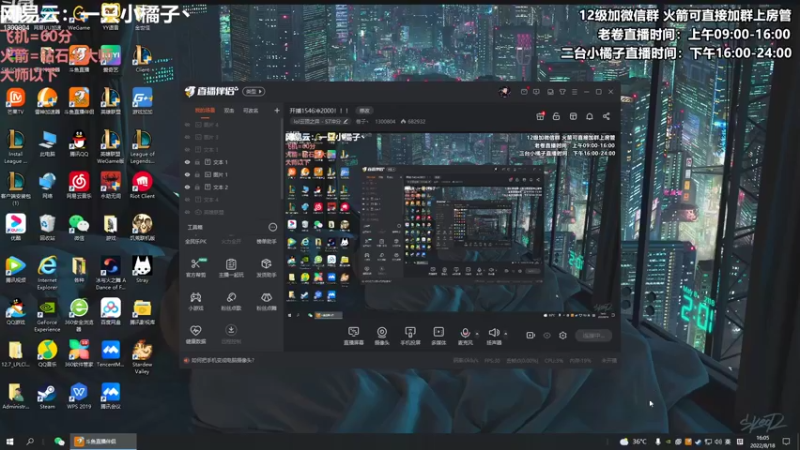The image size is (800, 450).
Task: Add 多媒体 media source
Action: [438, 336]
